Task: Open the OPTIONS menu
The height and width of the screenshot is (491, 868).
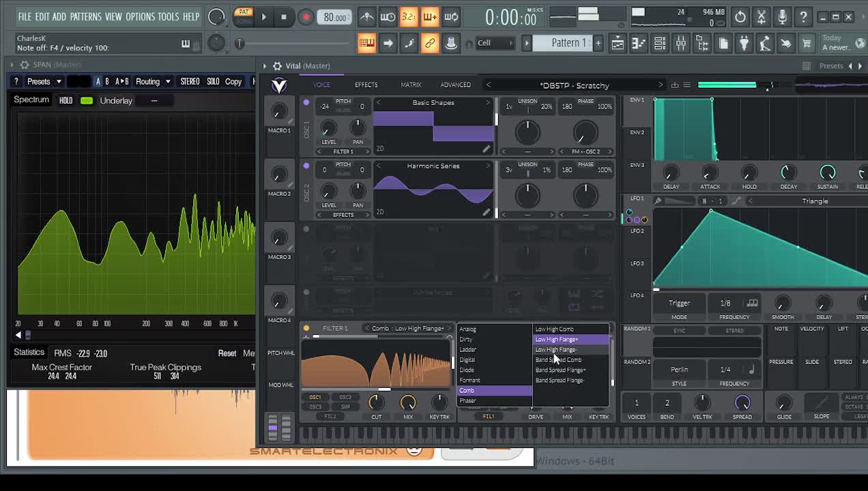Action: [x=140, y=16]
